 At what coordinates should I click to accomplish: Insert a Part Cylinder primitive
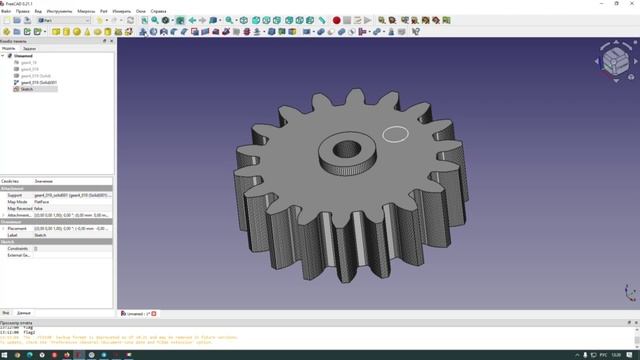point(66,32)
